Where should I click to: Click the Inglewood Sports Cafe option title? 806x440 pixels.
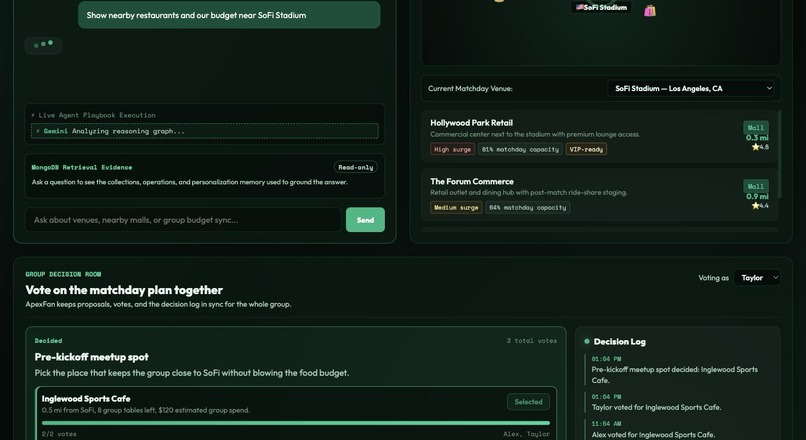point(86,399)
